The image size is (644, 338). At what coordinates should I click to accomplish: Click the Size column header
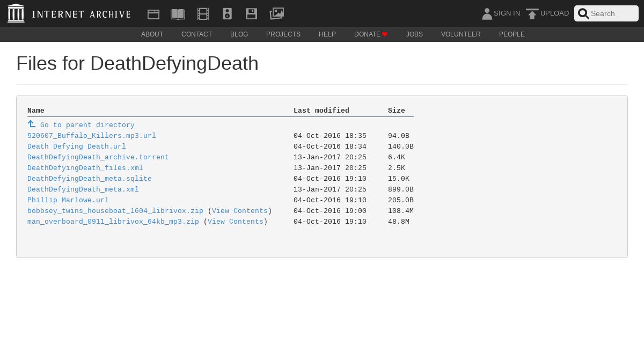397,111
